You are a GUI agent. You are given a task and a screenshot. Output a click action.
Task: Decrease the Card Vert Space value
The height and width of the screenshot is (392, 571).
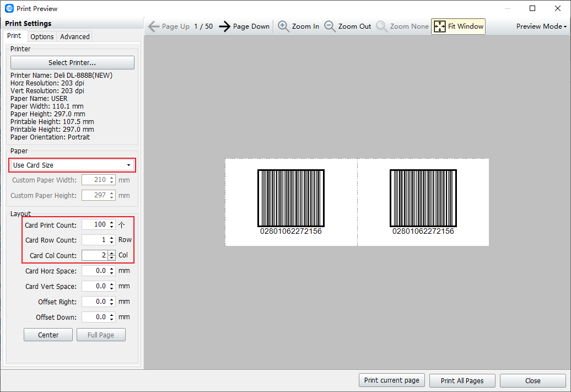tap(112, 288)
